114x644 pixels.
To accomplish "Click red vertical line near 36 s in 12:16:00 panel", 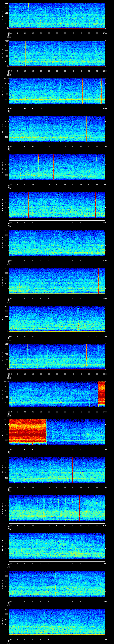I will pyautogui.click(x=68, y=16).
